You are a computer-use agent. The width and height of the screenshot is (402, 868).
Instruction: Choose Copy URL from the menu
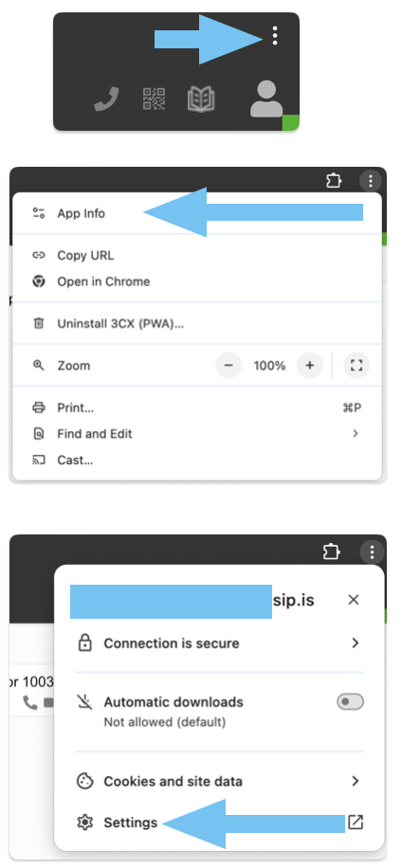coord(196,255)
